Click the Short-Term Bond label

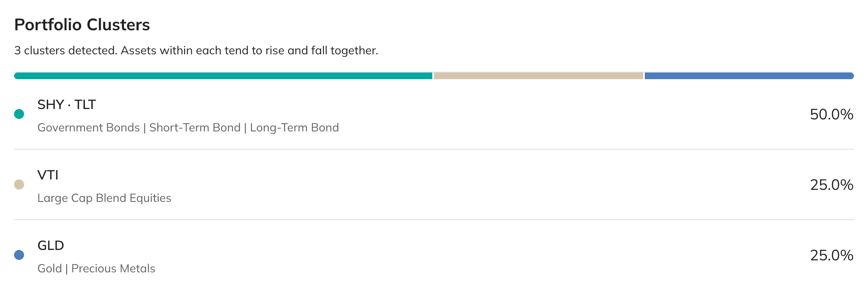[x=195, y=128]
